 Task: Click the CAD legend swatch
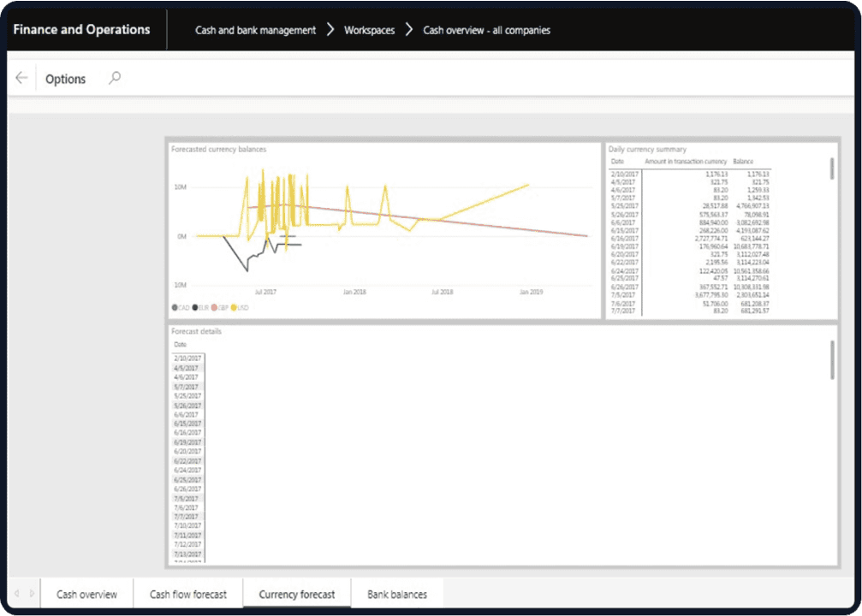(x=175, y=308)
